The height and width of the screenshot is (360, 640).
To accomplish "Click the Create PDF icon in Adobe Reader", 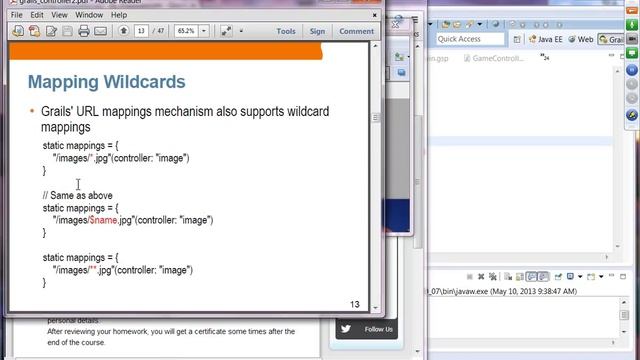I will click(18, 31).
